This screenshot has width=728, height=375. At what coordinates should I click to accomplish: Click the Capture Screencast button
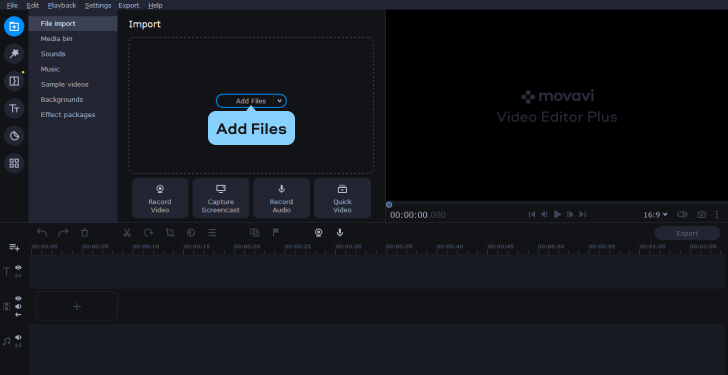point(221,198)
